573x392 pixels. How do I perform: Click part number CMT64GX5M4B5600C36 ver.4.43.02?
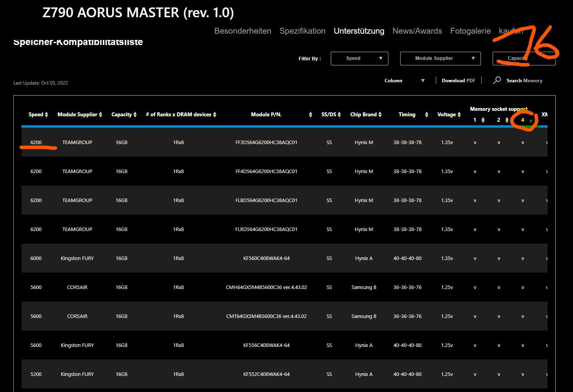[x=267, y=316]
